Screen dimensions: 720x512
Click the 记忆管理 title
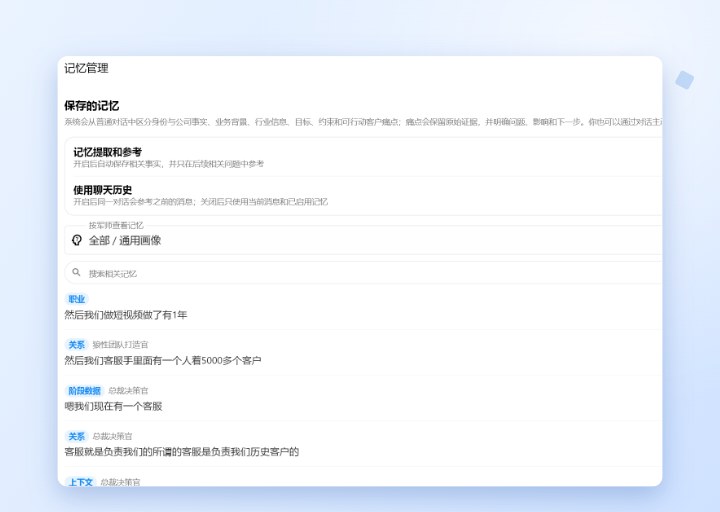pos(86,68)
